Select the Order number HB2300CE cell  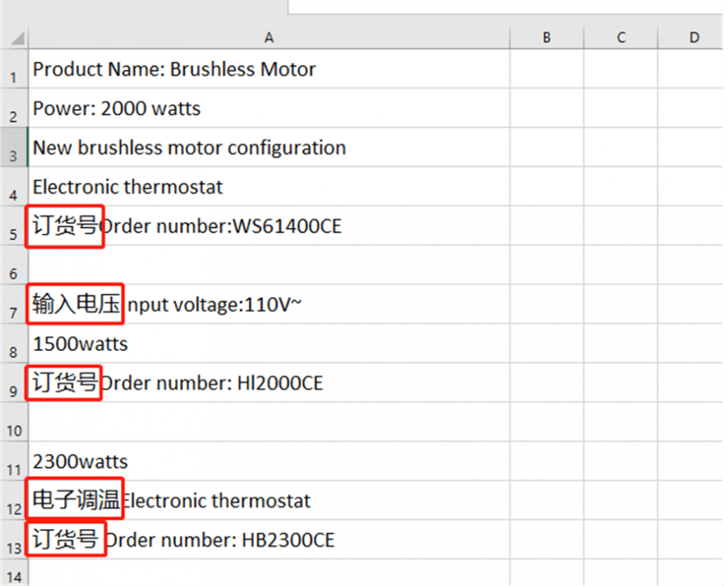click(269, 539)
